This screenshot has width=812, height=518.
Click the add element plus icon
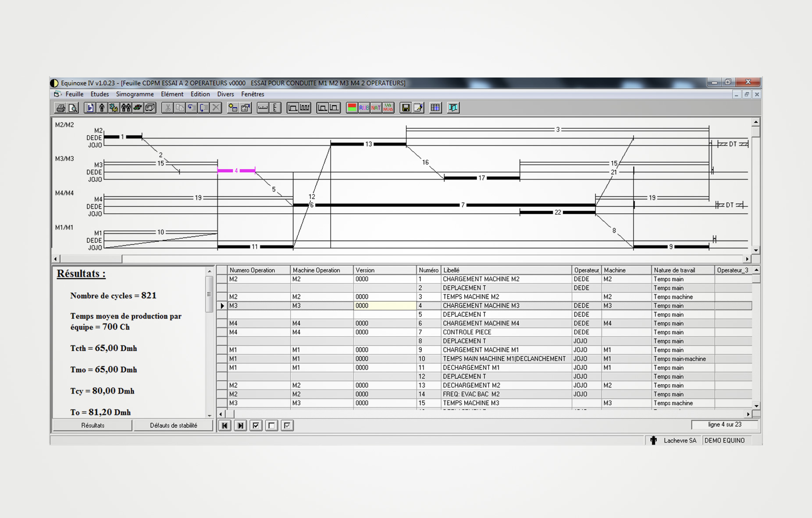coord(233,108)
